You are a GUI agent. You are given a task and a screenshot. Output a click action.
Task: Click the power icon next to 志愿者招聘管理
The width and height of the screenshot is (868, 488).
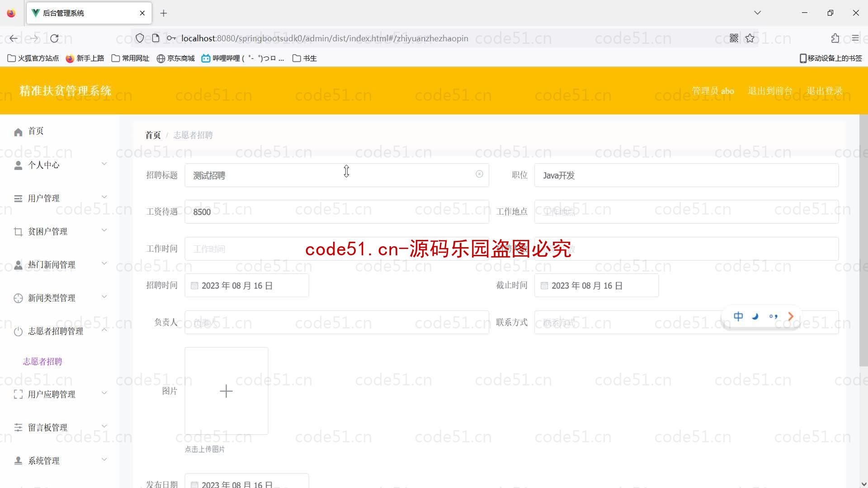click(x=18, y=332)
